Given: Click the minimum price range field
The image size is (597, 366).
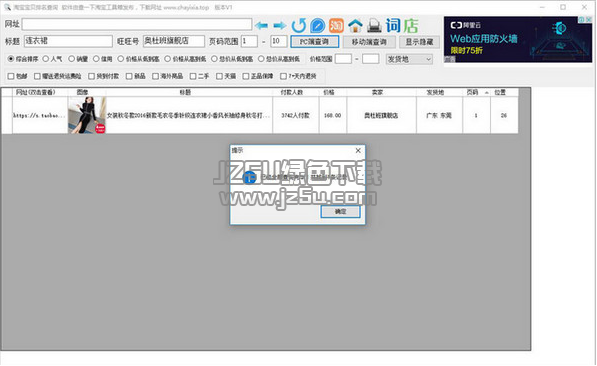Looking at the screenshot, I should point(343,59).
